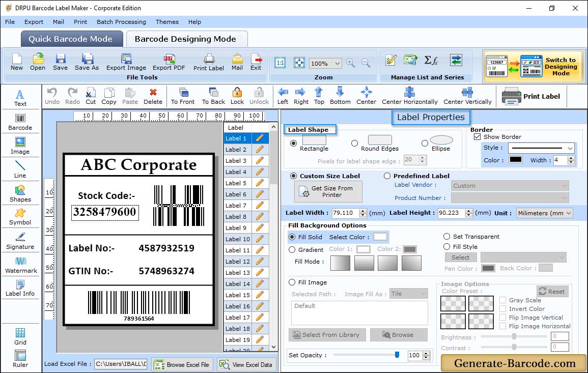Screen dimensions: 588x373
Task: Open the Label Info tool
Action: pos(20,288)
